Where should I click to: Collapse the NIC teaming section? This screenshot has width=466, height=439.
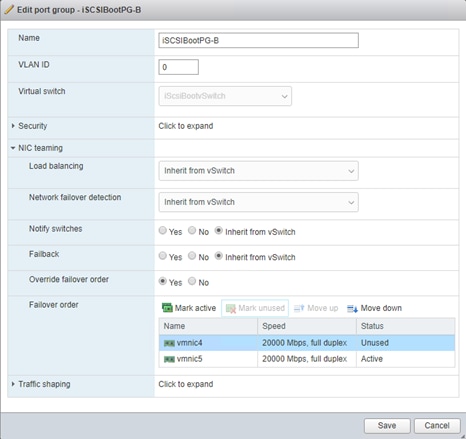[13, 148]
